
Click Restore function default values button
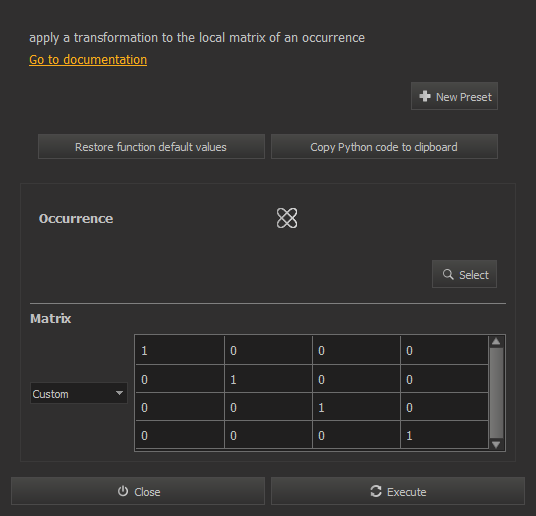[151, 147]
